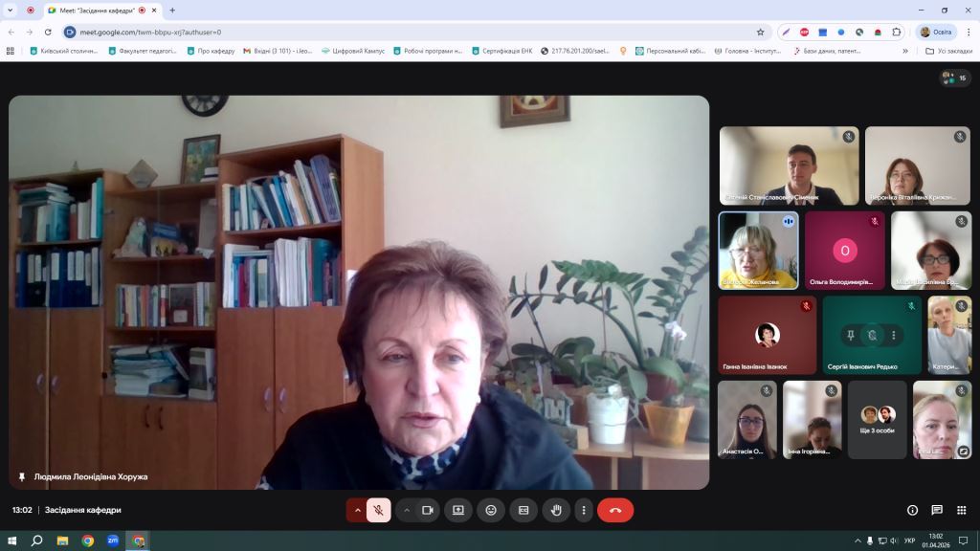
Task: Open the three-dot more options menu
Action: 584,510
